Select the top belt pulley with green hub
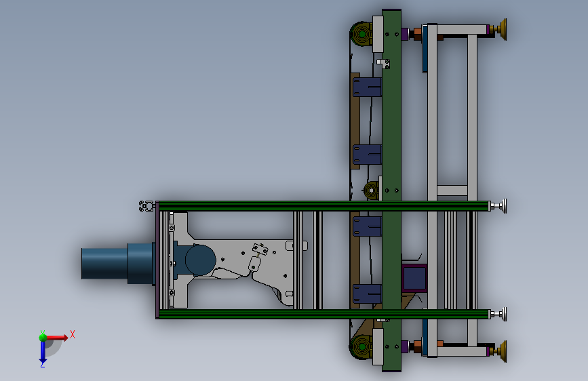This screenshot has height=381, width=588. tap(361, 34)
